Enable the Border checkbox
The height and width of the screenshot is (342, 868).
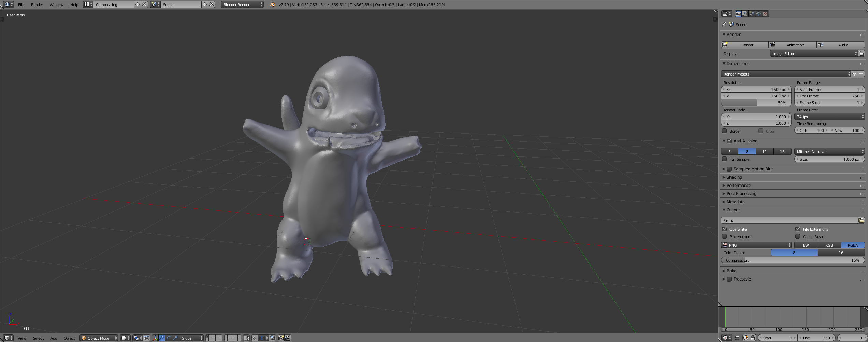724,131
